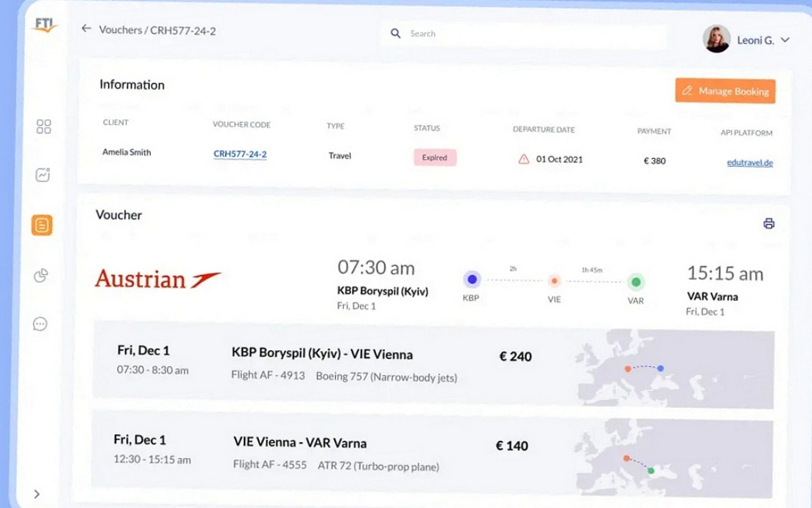The image size is (812, 508).
Task: Select the orange vouchers document icon
Action: pyautogui.click(x=42, y=225)
